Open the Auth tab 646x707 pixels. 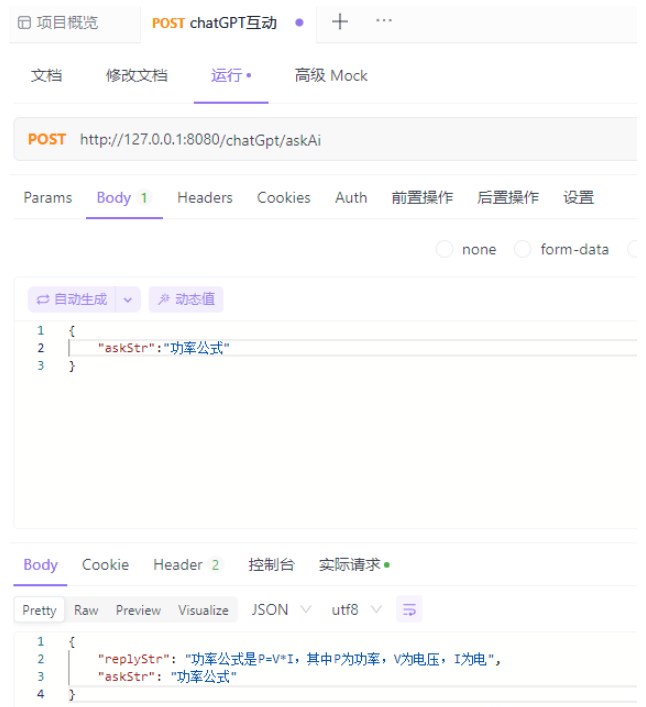click(x=351, y=197)
